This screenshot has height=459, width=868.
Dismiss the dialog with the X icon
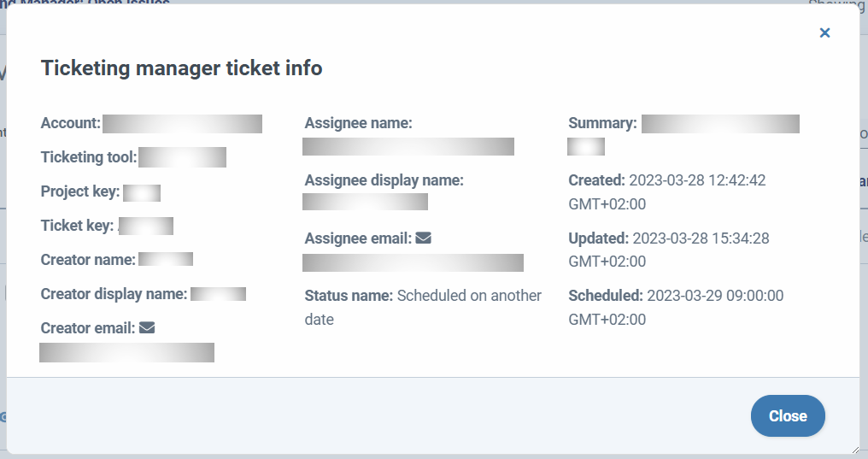point(824,32)
